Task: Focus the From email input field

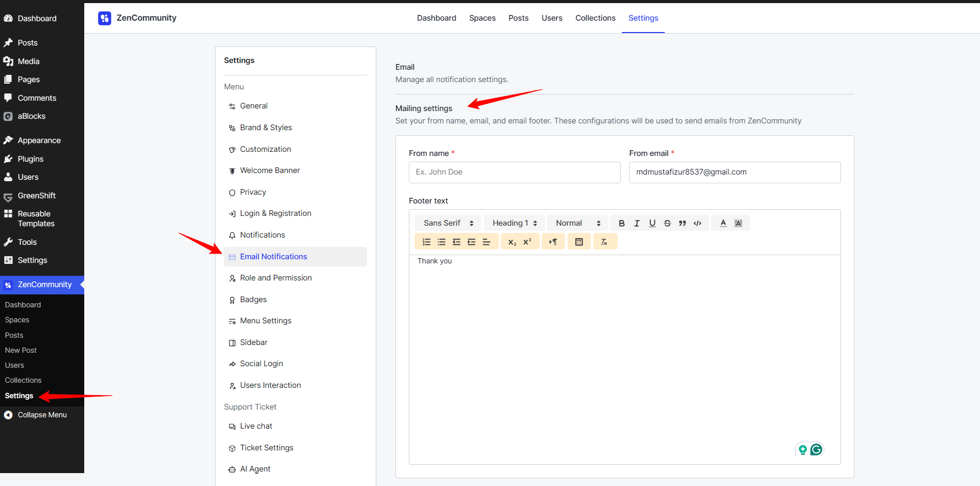Action: pos(734,172)
